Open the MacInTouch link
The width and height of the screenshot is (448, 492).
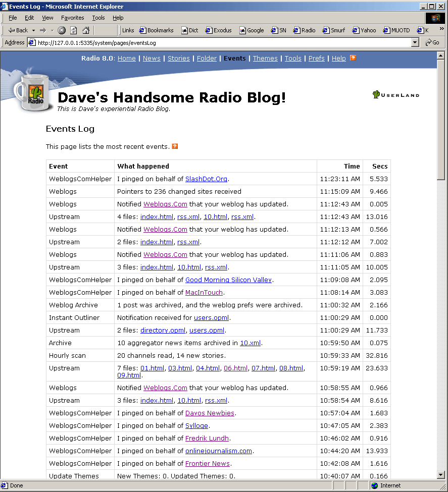[x=204, y=293]
